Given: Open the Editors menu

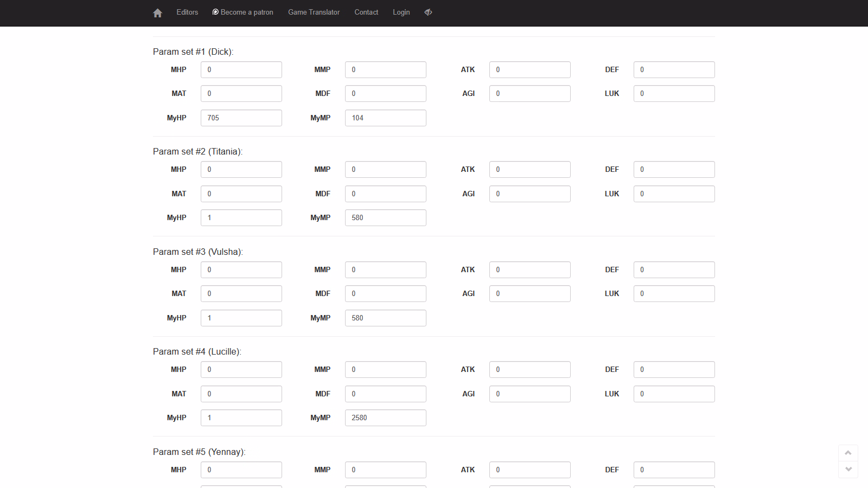Looking at the screenshot, I should pos(187,12).
